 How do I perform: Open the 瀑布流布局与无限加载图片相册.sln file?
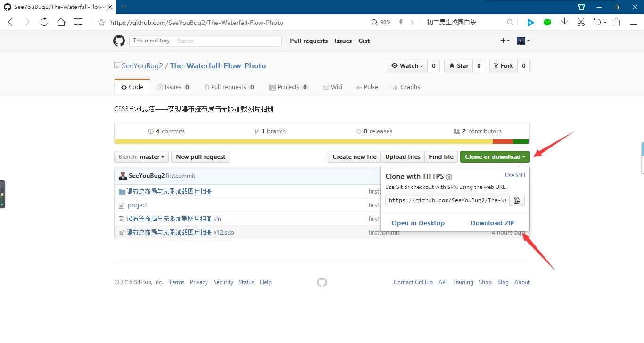coord(173,219)
